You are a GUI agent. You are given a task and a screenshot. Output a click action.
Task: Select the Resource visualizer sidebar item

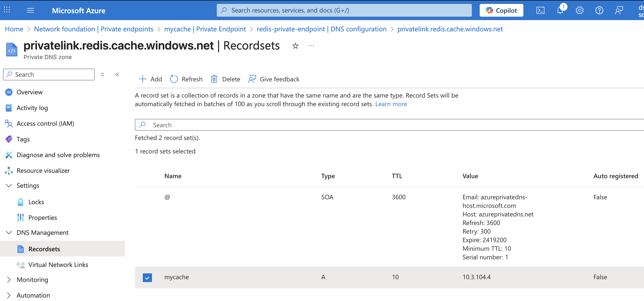tap(43, 170)
